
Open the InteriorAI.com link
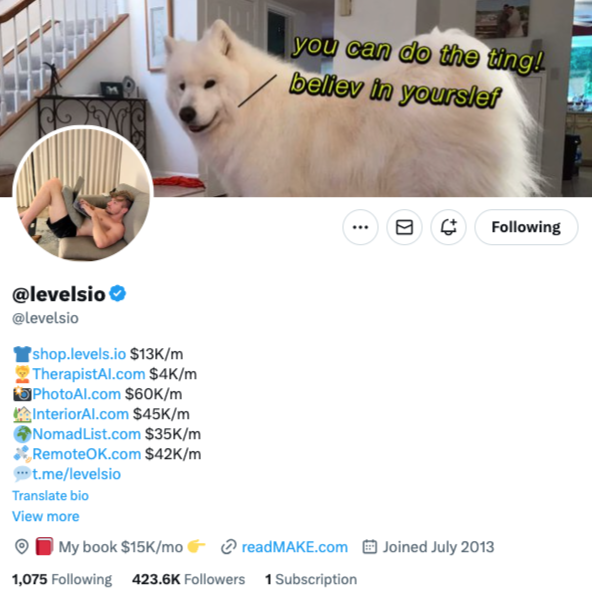pyautogui.click(x=80, y=414)
